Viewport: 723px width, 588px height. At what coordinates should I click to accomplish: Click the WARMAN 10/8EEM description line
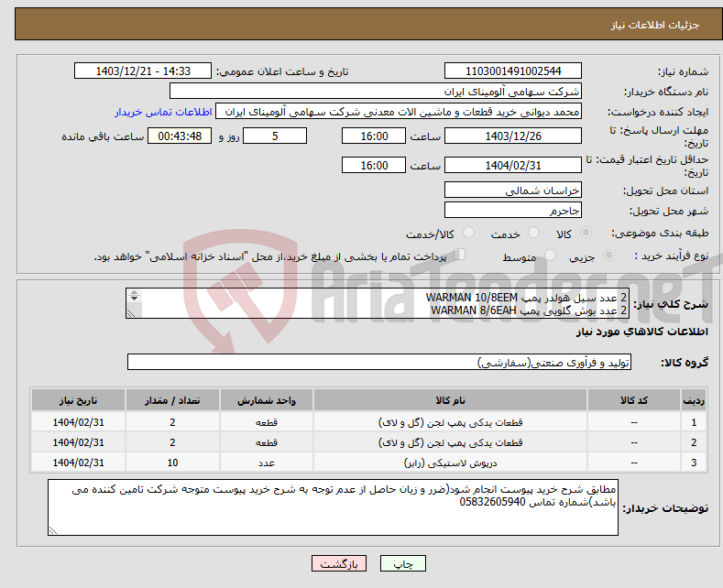[x=526, y=298]
